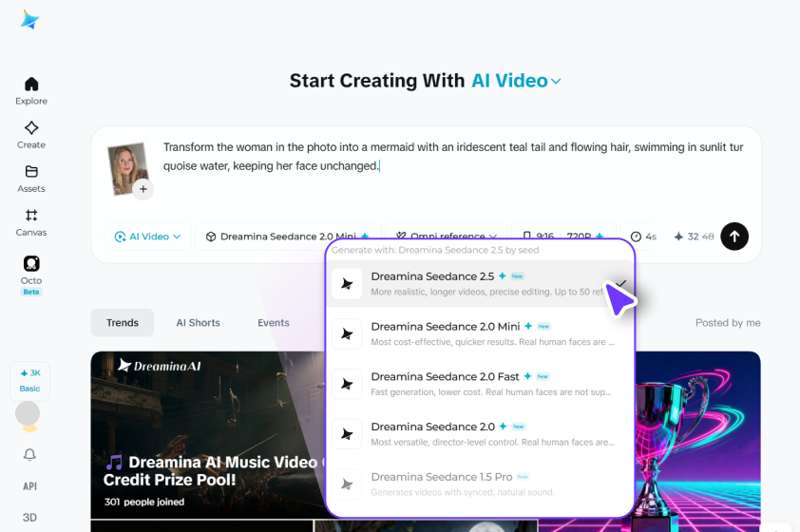
Task: Click the Seedance 2.0 Fast model icon
Action: pos(347,384)
